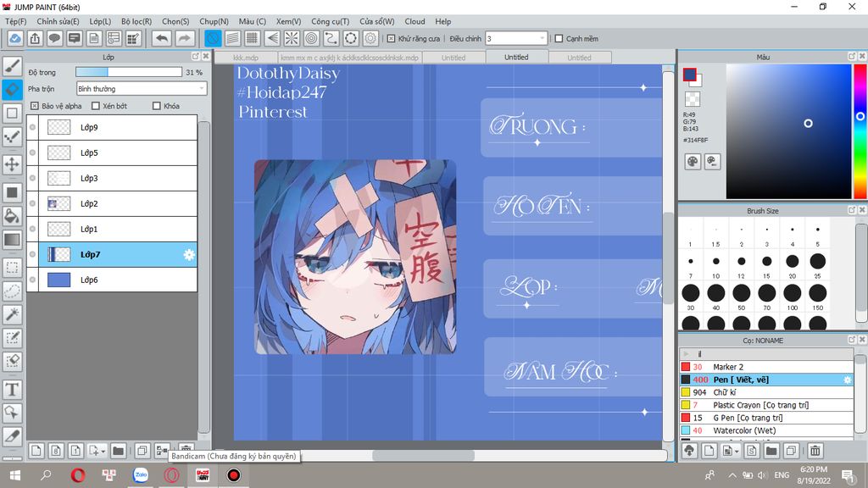Open the Công cụ(T) menu
This screenshot has width=868, height=488.
coord(331,21)
